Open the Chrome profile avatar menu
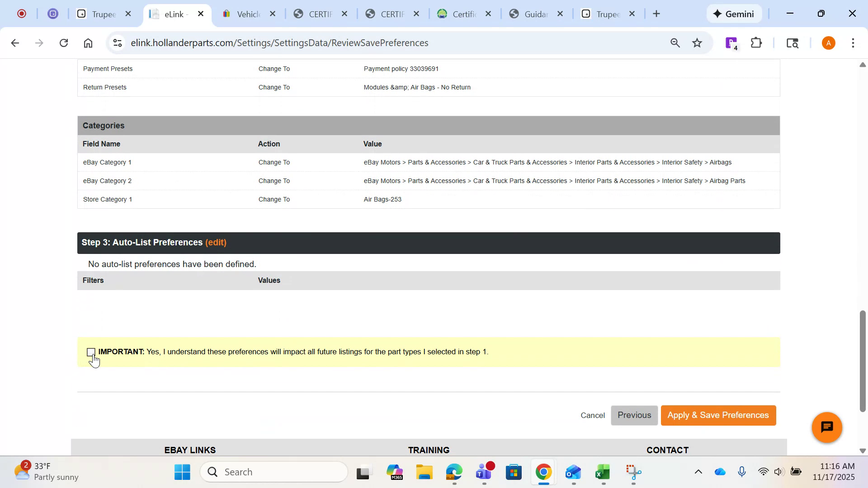The image size is (868, 488). 828,42
